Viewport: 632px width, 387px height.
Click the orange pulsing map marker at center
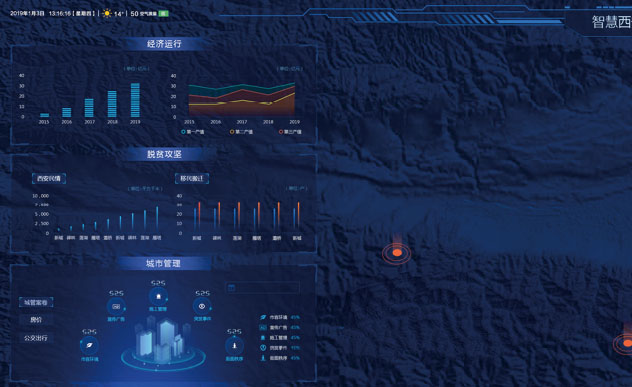(397, 253)
